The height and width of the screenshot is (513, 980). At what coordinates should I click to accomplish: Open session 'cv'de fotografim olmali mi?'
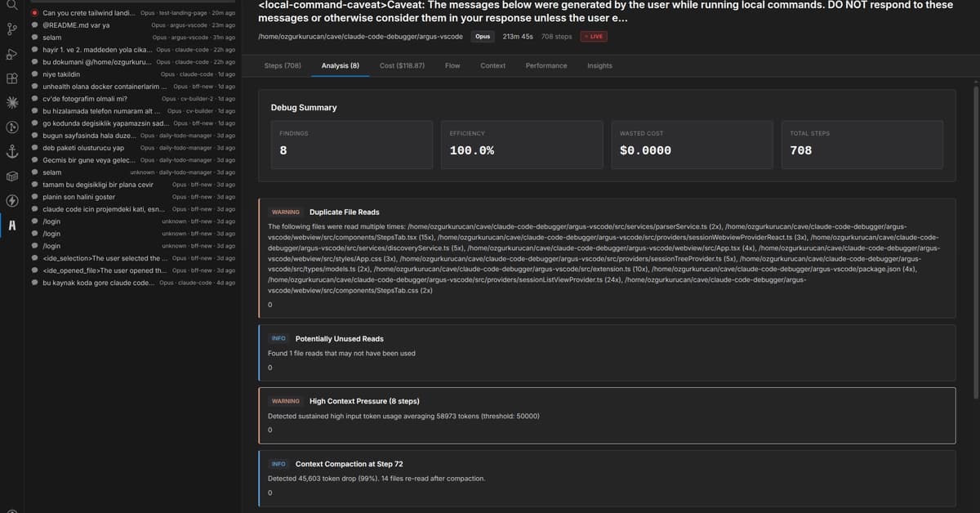(x=133, y=99)
